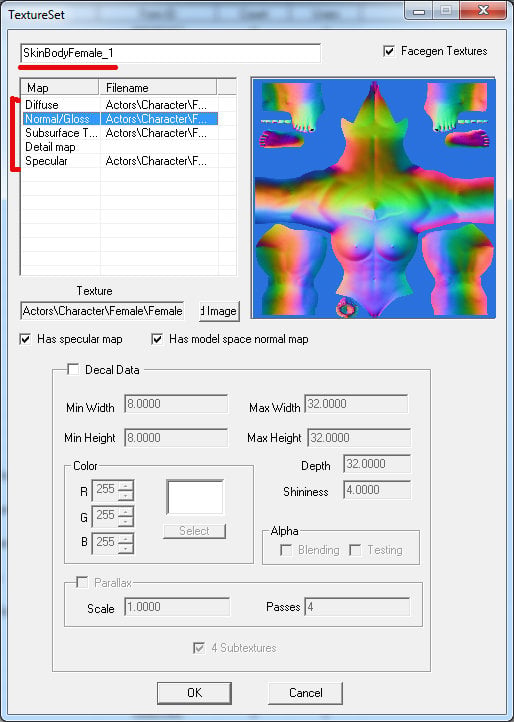Click the R color value field
Viewport: 514px width, 722px height.
point(105,491)
